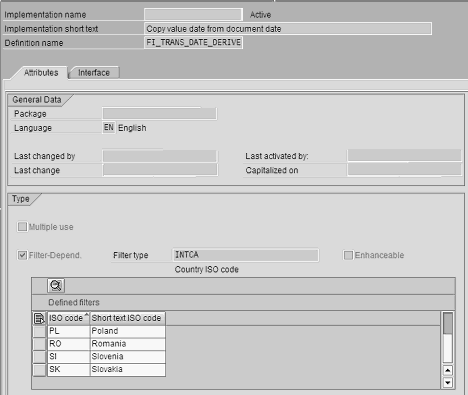Click the Capitalized on field
This screenshot has width=468, height=395.
coord(404,170)
